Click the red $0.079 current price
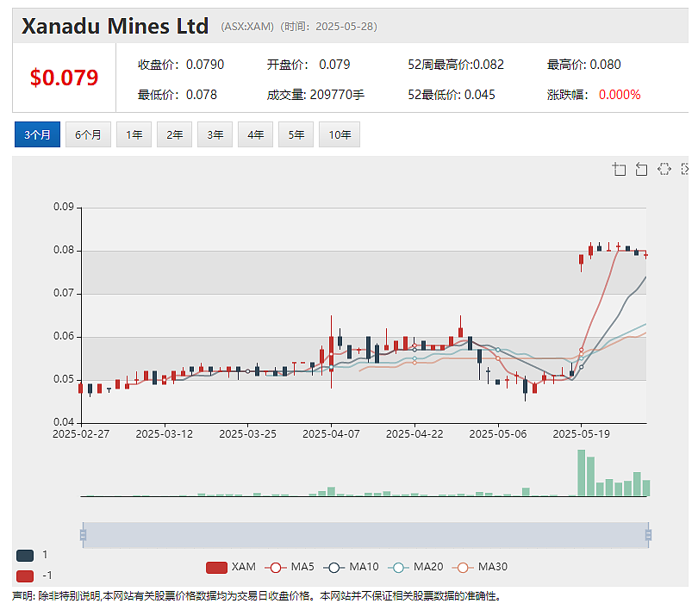Screen dimensions: 698x616 click(x=64, y=78)
